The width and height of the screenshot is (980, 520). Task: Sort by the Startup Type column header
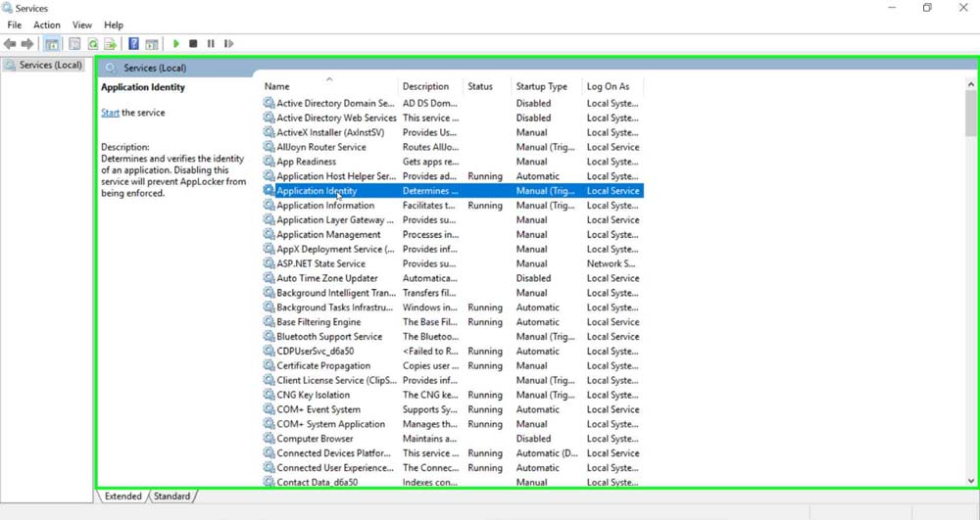click(542, 86)
